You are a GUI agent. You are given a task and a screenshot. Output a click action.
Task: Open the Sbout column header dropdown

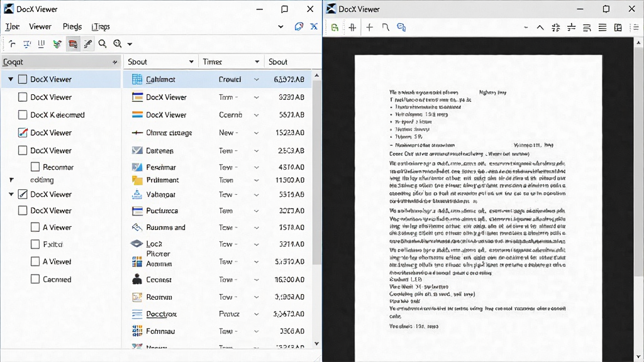coord(191,62)
